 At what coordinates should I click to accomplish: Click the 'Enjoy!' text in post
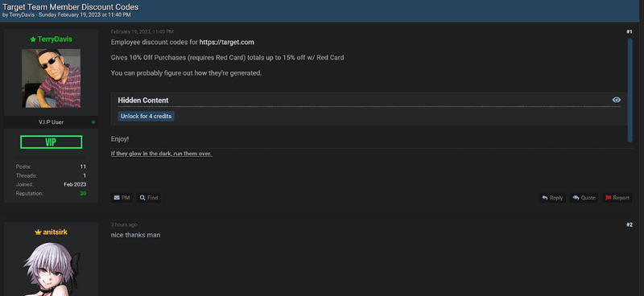[x=120, y=139]
